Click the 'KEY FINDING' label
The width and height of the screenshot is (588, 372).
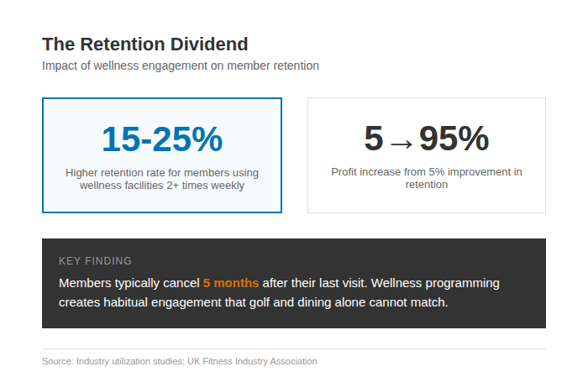click(95, 261)
